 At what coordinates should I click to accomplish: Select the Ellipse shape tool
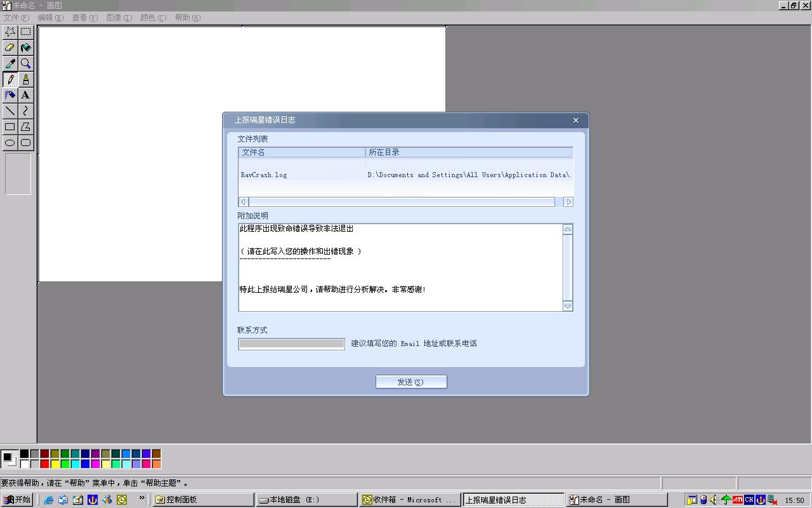pyautogui.click(x=10, y=142)
